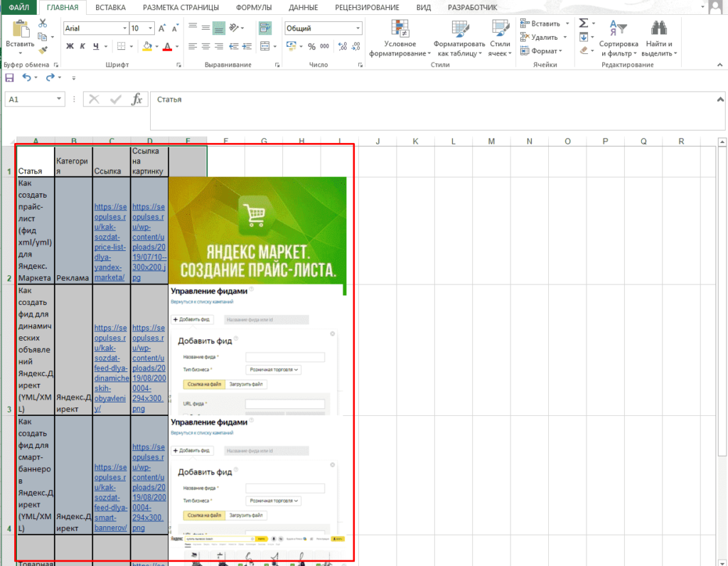728x566 pixels.
Task: Switch to the ФОРМУЛЫ tab
Action: tap(254, 7)
